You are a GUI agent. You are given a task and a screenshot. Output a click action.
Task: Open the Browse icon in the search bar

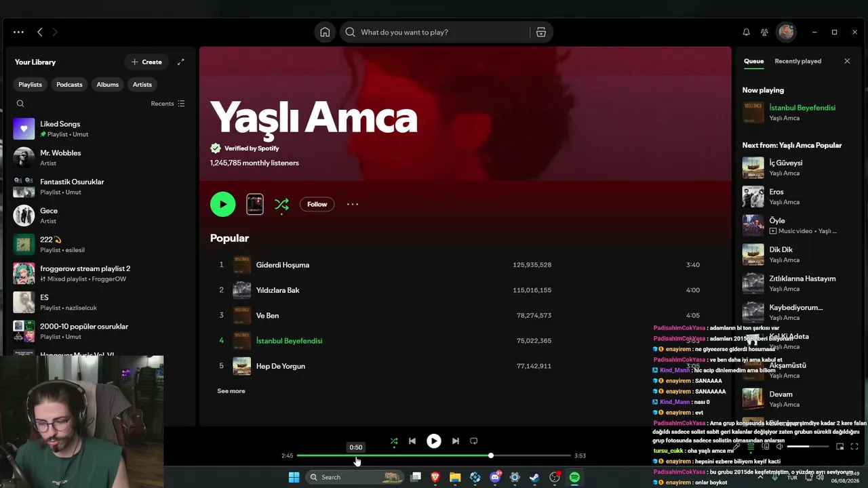click(541, 32)
